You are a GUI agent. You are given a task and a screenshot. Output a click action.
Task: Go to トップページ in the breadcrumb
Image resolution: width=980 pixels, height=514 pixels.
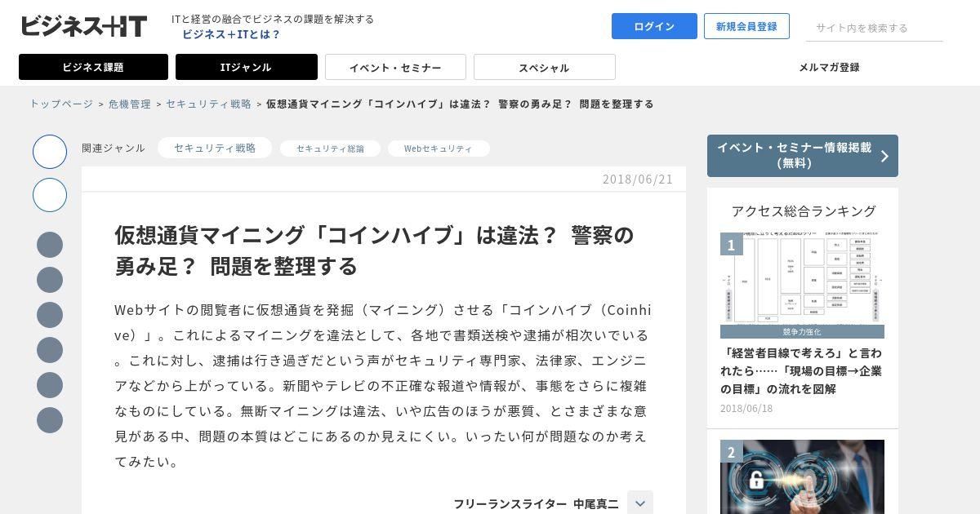click(x=61, y=104)
